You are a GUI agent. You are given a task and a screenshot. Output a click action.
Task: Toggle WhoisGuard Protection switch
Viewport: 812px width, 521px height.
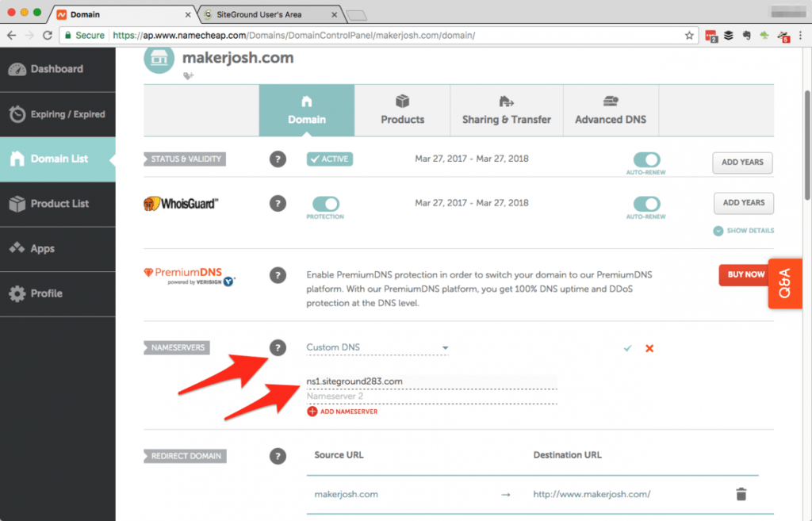326,204
